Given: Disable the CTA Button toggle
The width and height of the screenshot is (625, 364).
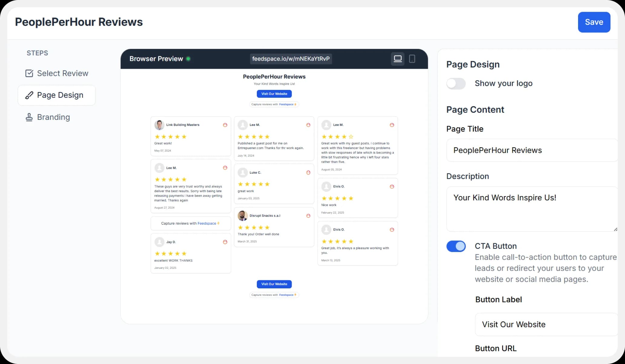Looking at the screenshot, I should [456, 246].
